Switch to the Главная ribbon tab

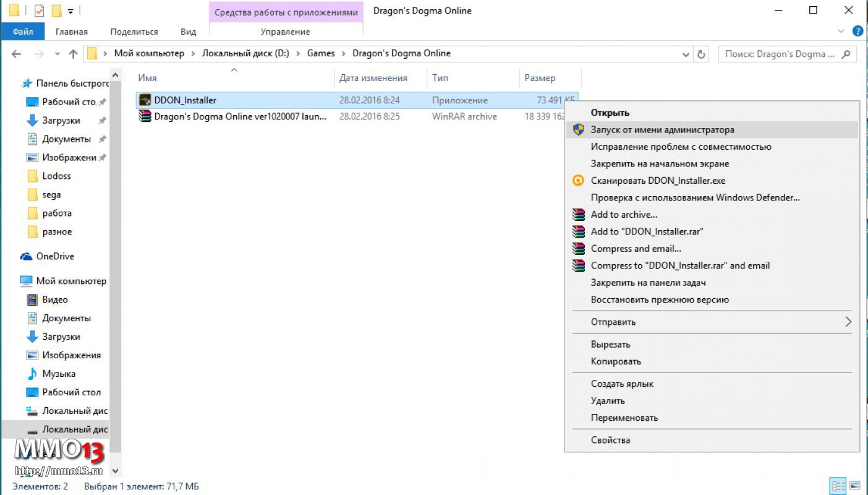[72, 32]
